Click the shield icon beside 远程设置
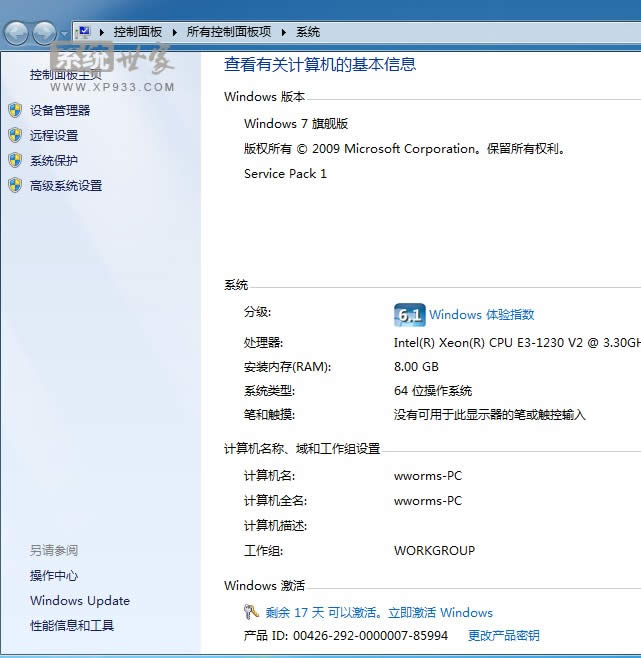 coord(14,135)
